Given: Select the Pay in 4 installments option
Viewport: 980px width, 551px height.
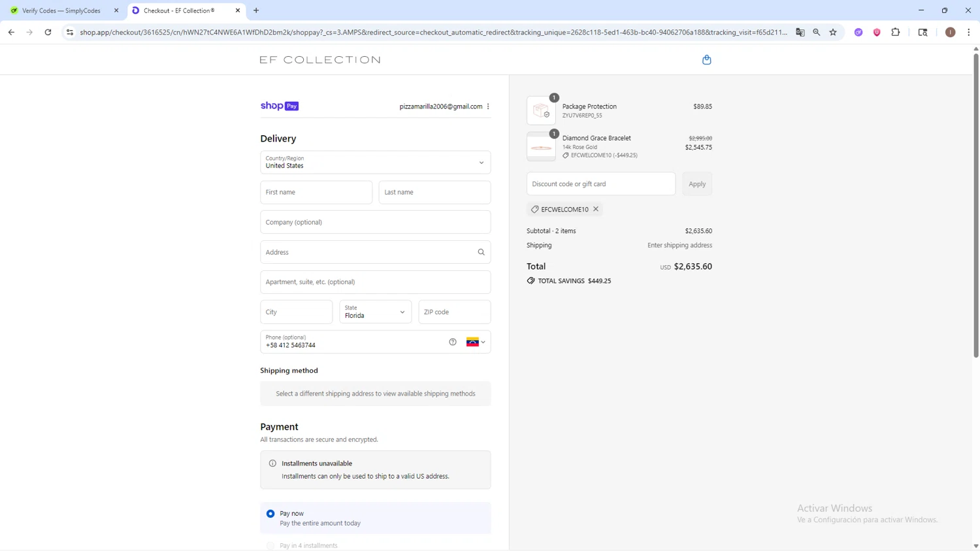Looking at the screenshot, I should [x=270, y=546].
